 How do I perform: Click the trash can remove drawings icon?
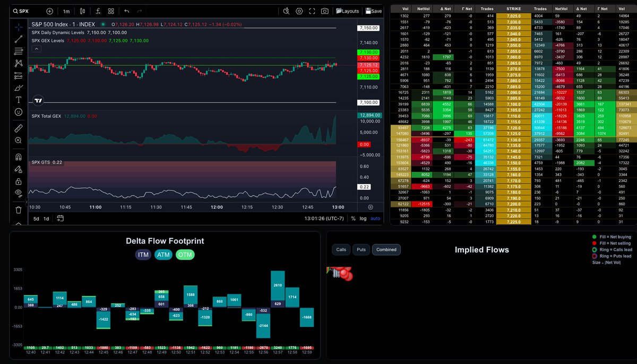(x=19, y=210)
